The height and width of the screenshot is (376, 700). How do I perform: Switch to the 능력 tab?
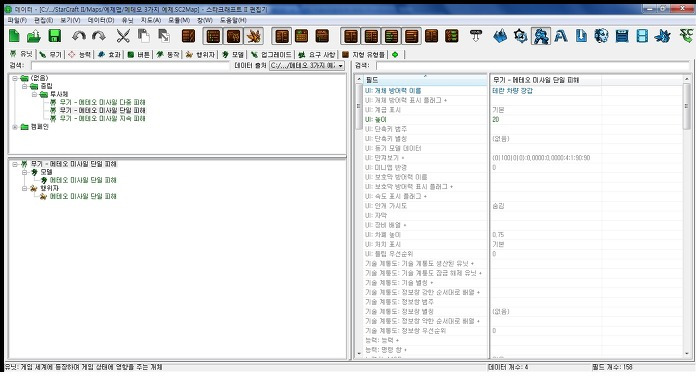(79, 54)
